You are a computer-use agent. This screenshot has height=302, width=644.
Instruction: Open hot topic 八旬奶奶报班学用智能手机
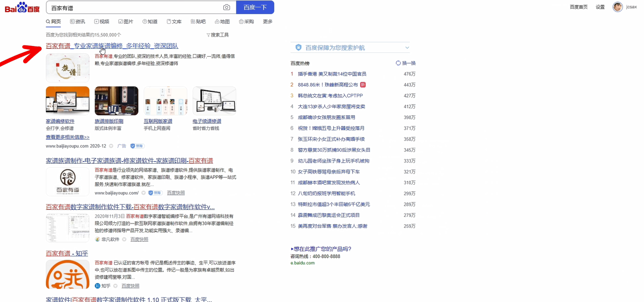pyautogui.click(x=326, y=193)
